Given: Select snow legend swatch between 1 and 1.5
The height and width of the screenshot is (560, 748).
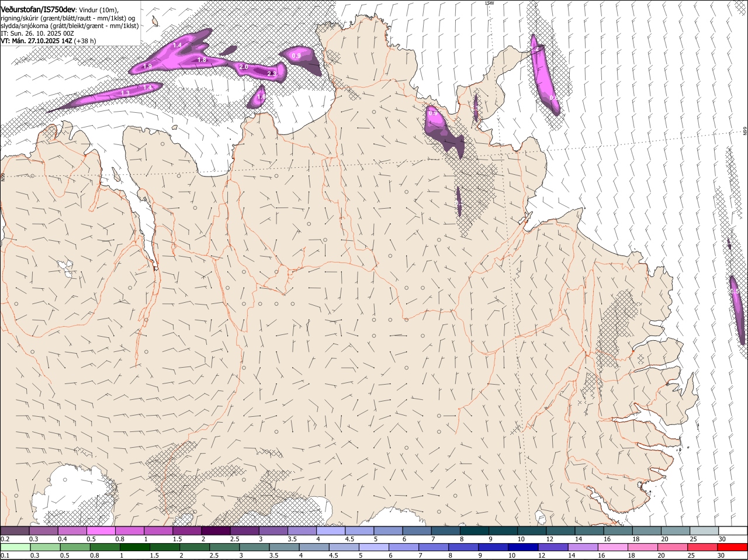Looking at the screenshot, I should (x=158, y=531).
